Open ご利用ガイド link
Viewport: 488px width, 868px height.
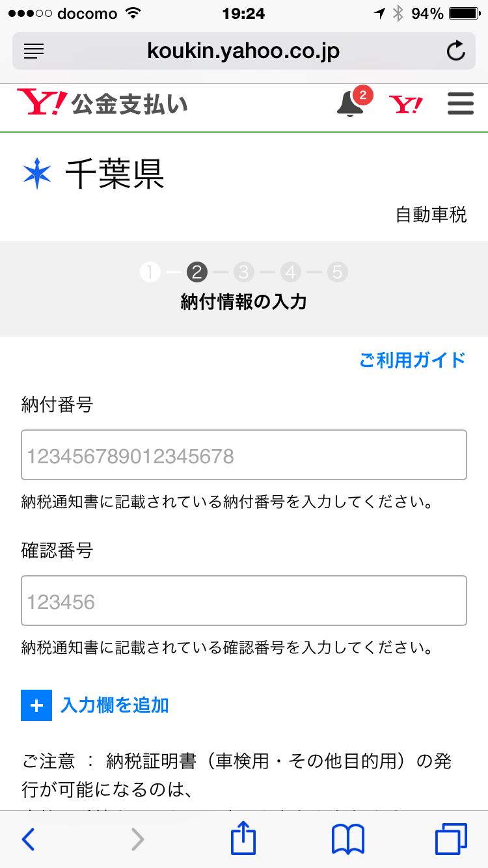click(x=413, y=359)
